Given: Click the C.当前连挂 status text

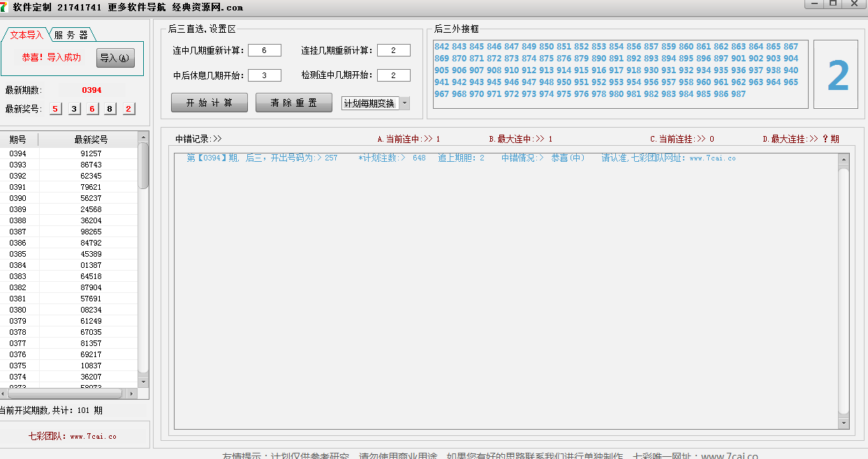Looking at the screenshot, I should [x=682, y=139].
